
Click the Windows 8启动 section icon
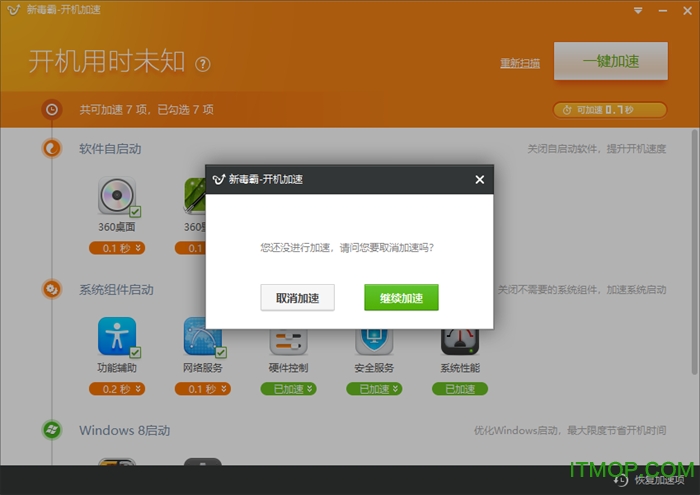point(52,430)
